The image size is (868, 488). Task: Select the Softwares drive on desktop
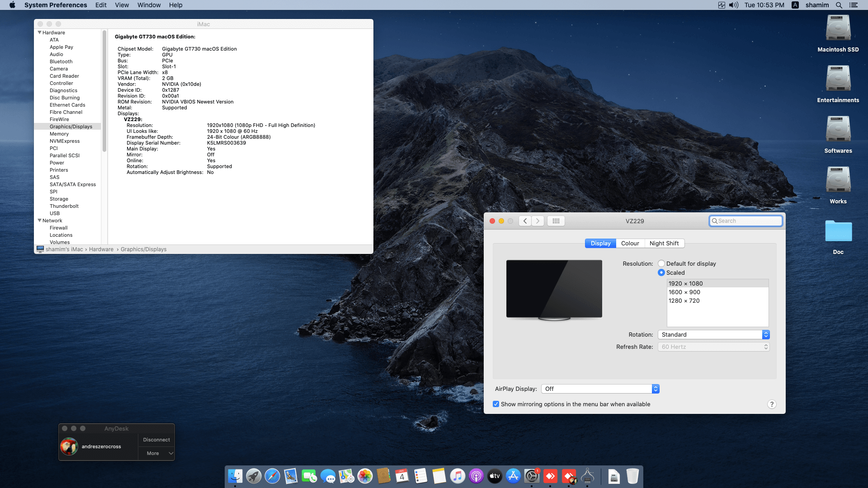[x=838, y=130]
